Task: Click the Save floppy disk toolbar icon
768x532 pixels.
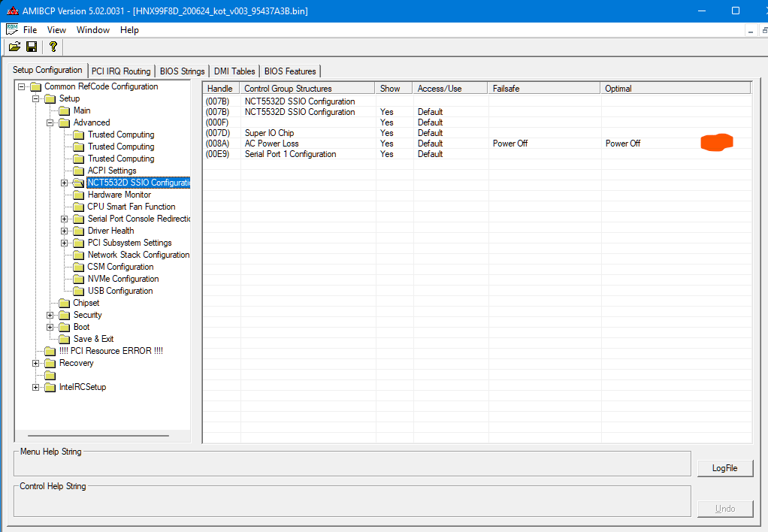Action: (32, 47)
